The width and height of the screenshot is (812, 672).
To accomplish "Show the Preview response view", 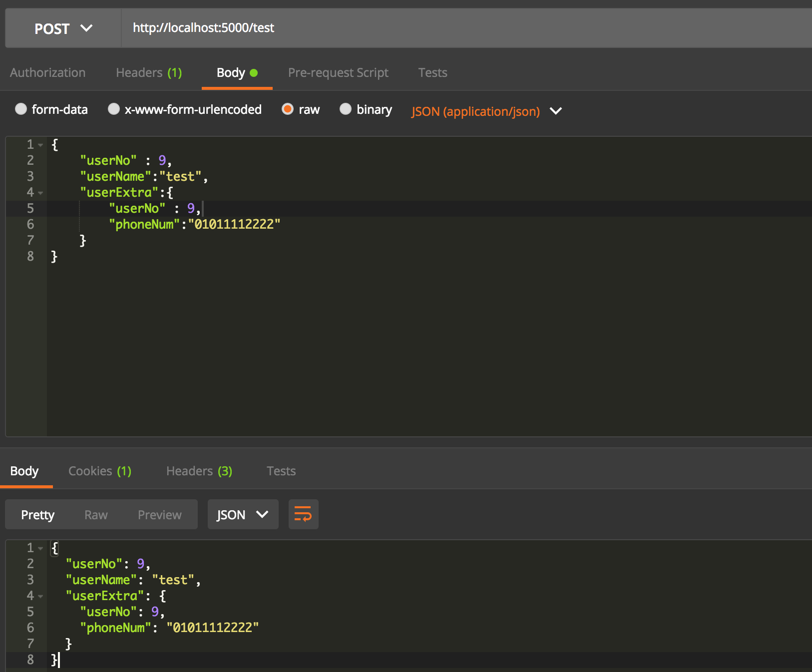I will [160, 515].
